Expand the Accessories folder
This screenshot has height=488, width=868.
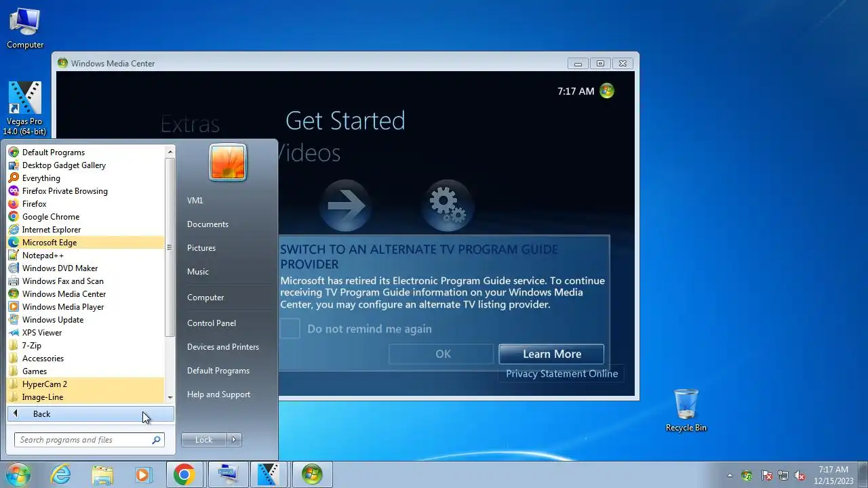85,359
